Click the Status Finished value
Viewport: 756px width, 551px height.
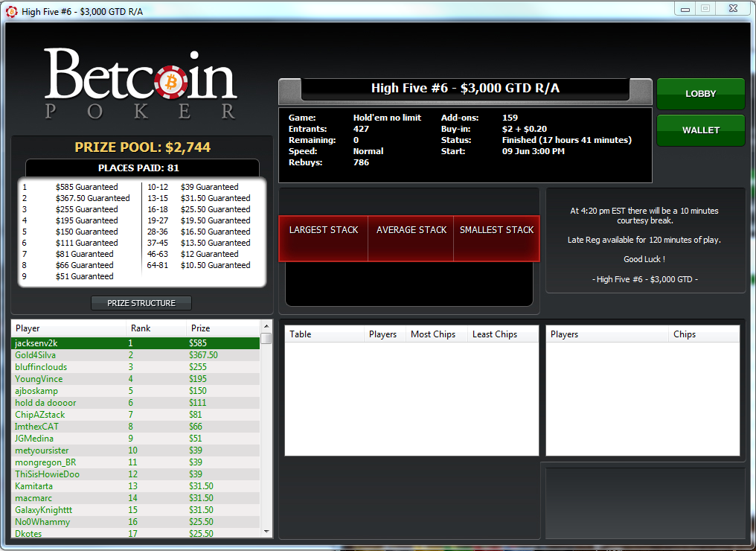[x=566, y=140]
